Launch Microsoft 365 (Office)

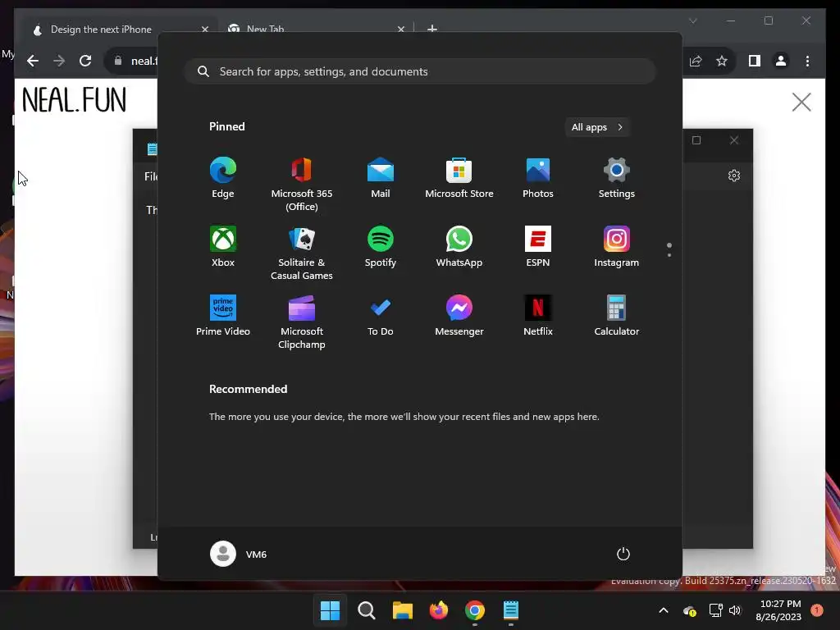tap(302, 185)
